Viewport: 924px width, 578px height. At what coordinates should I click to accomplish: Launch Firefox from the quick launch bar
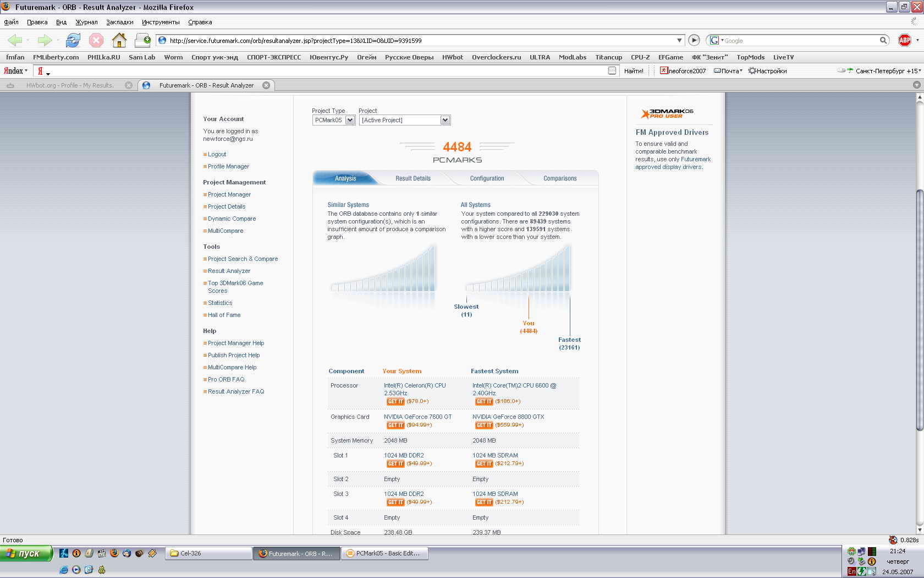pyautogui.click(x=114, y=553)
